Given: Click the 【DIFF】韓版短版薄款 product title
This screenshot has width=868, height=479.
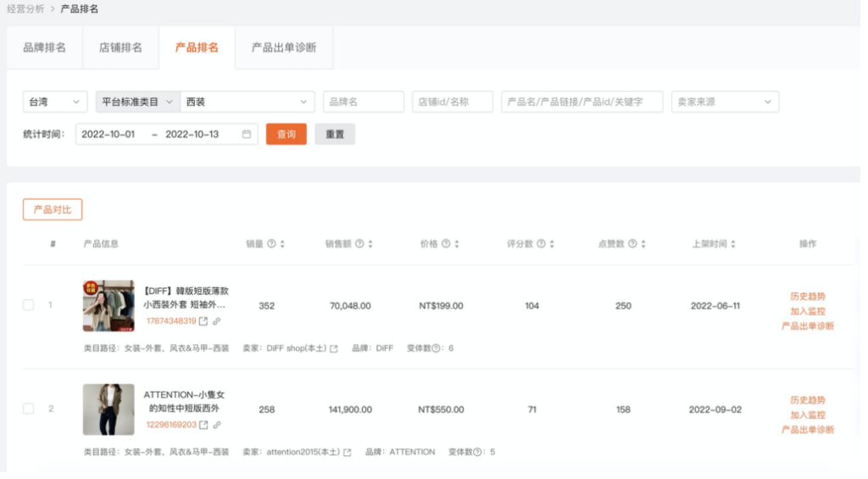Looking at the screenshot, I should coord(185,298).
